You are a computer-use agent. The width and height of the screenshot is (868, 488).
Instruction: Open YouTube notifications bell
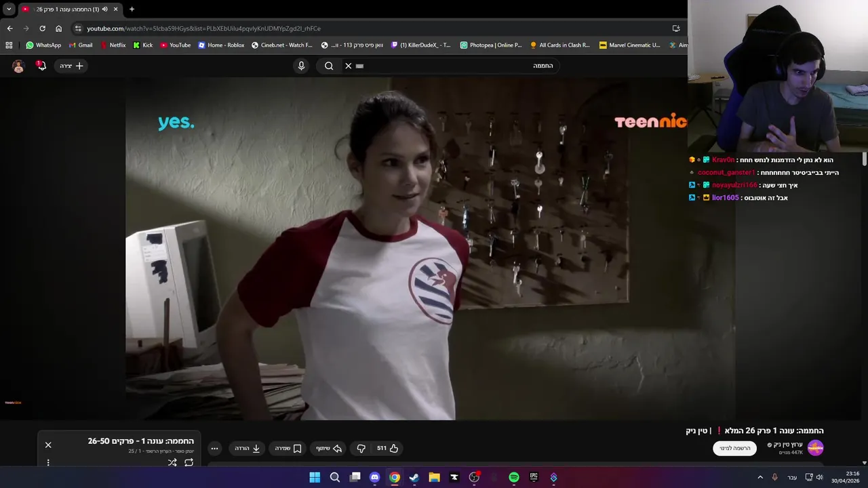[41, 66]
